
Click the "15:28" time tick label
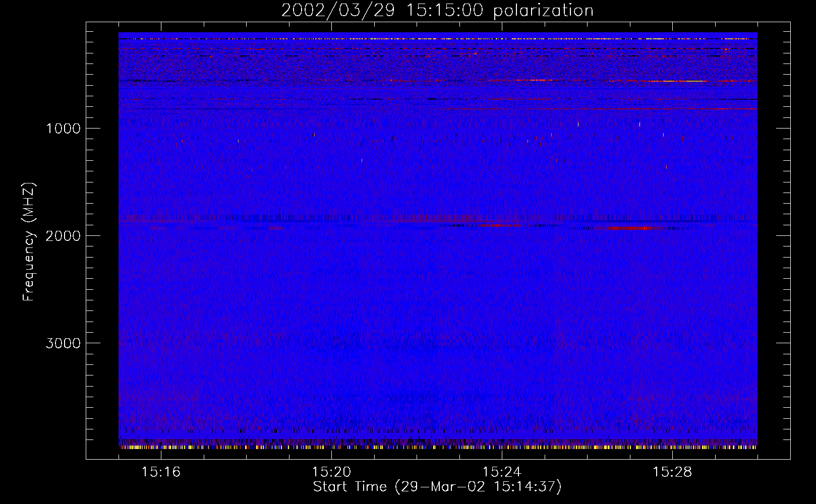672,472
